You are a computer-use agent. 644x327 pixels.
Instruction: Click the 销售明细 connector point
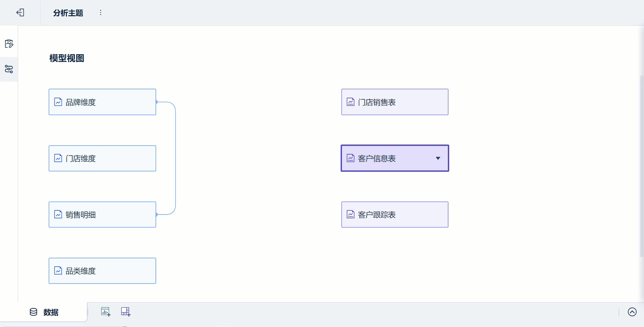(157, 215)
